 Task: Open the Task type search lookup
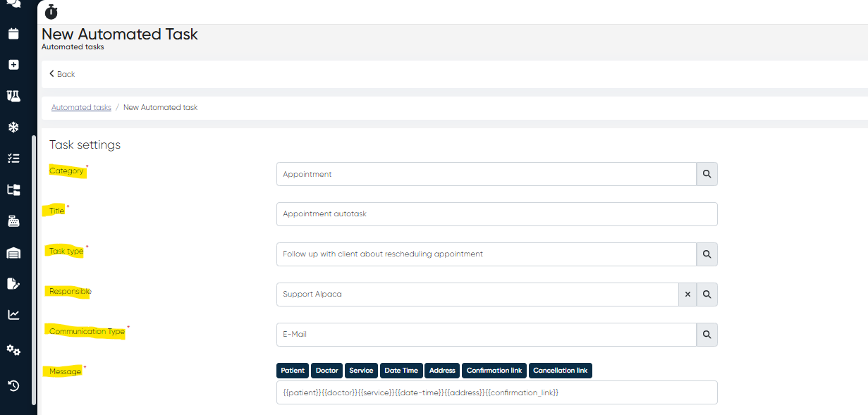point(707,254)
